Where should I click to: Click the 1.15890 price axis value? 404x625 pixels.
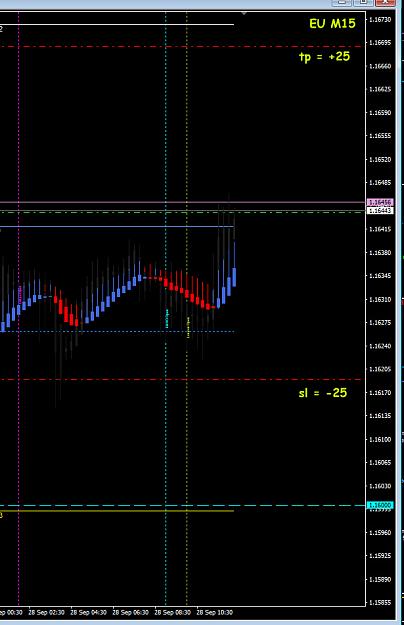pos(380,579)
